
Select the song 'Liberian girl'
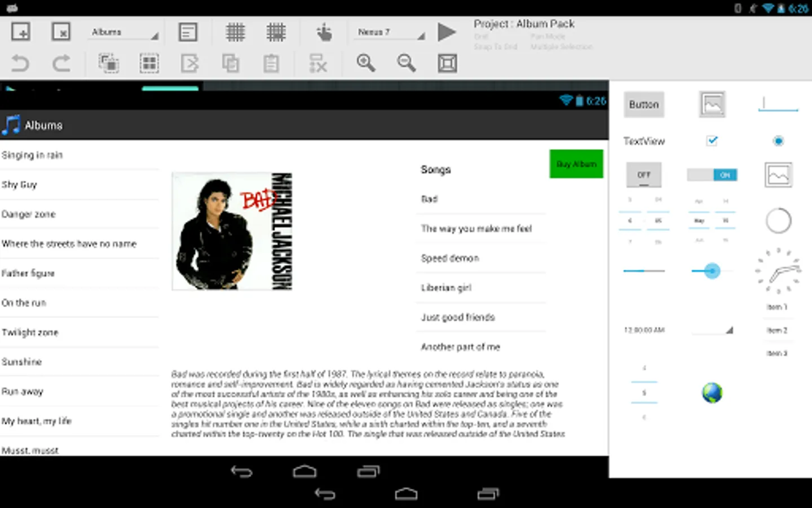pos(481,287)
